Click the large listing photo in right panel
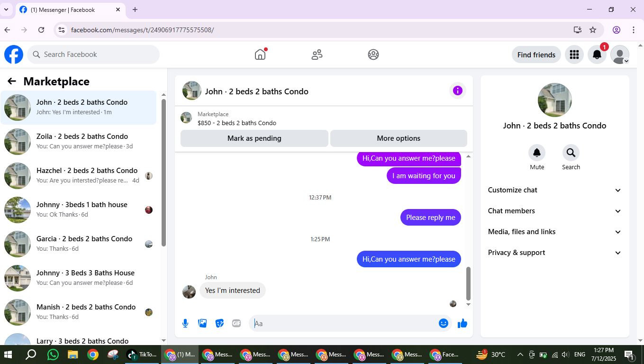 pos(555,100)
